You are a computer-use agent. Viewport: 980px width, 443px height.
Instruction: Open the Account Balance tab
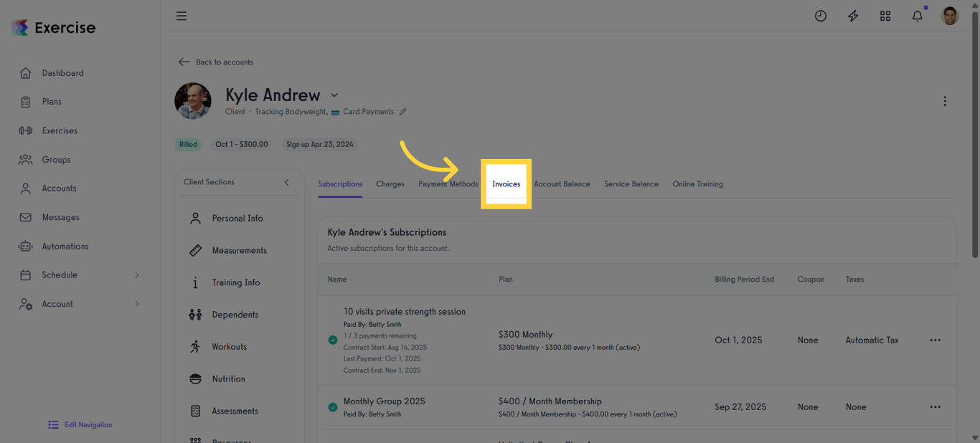[x=562, y=184]
